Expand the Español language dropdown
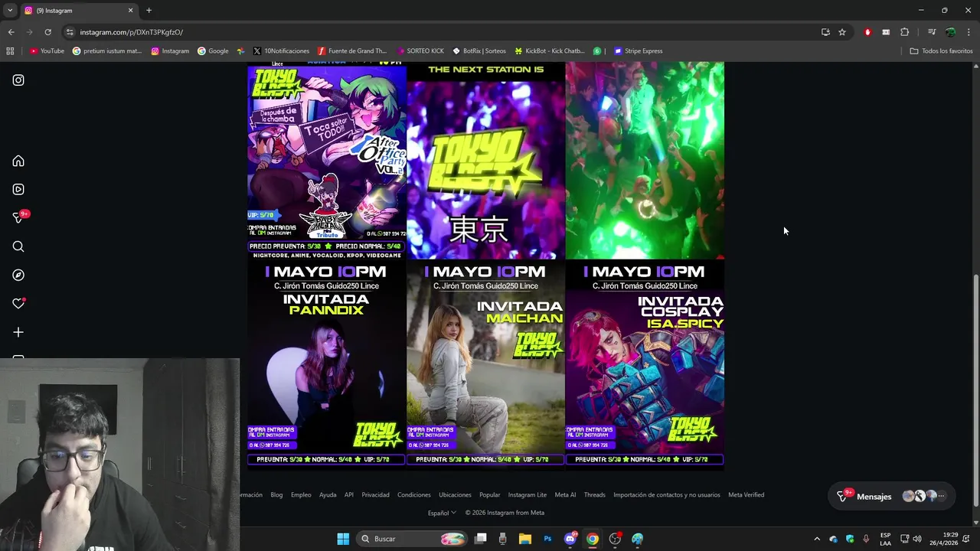The width and height of the screenshot is (980, 551). click(x=442, y=513)
